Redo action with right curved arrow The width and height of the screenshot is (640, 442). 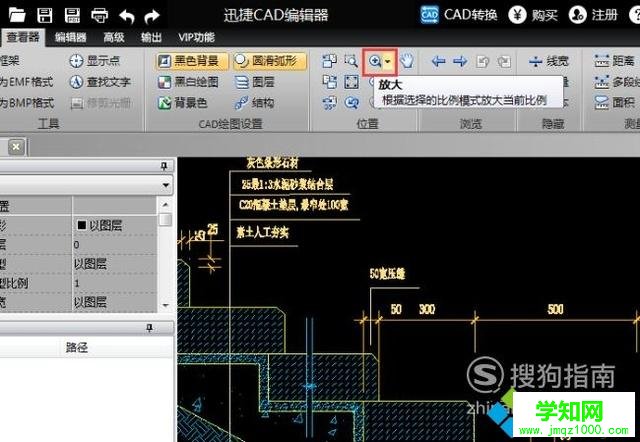pyautogui.click(x=152, y=16)
